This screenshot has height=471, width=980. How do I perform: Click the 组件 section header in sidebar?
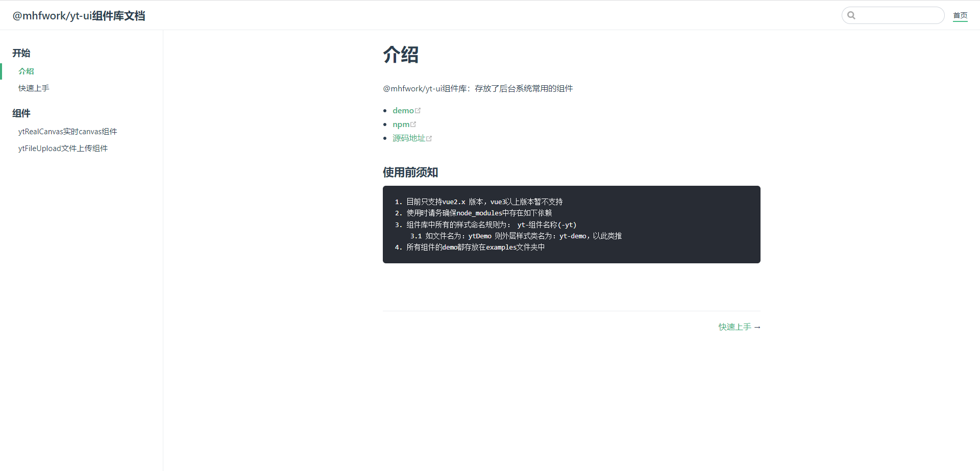(21, 113)
